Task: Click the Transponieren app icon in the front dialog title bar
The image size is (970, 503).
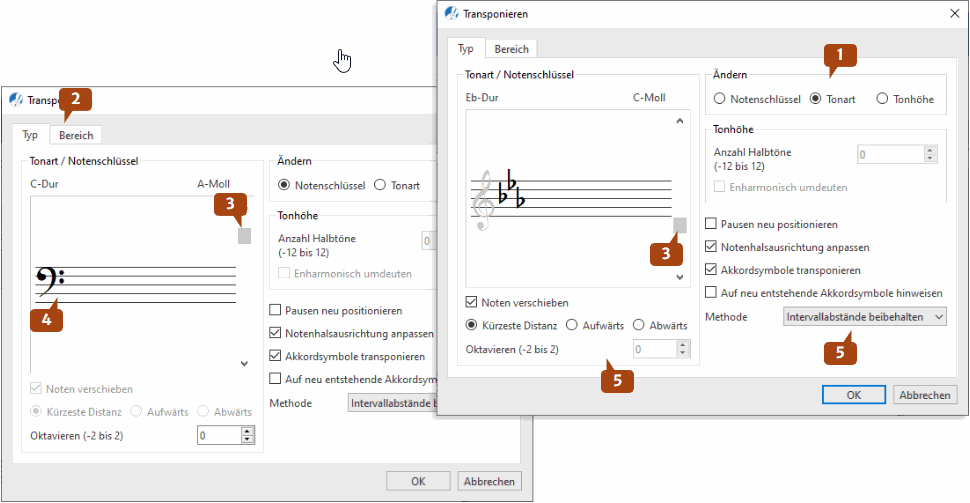Action: click(451, 14)
